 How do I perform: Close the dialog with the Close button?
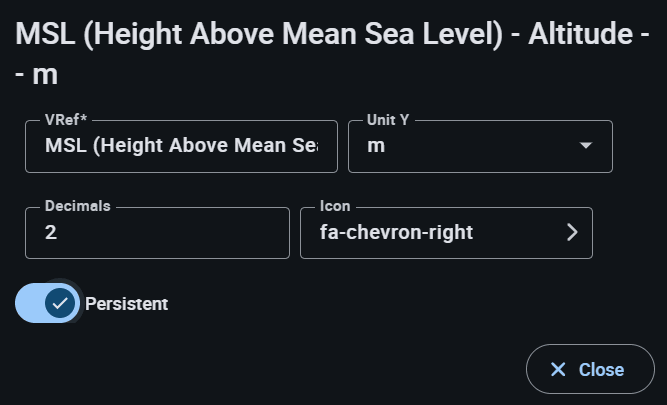[x=589, y=369]
